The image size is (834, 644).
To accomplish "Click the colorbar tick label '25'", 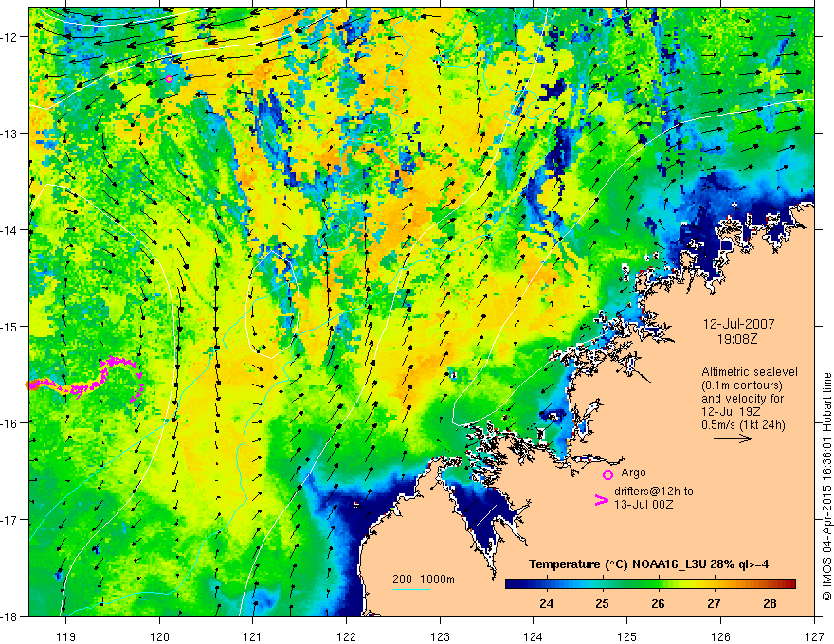I will pos(602,603).
